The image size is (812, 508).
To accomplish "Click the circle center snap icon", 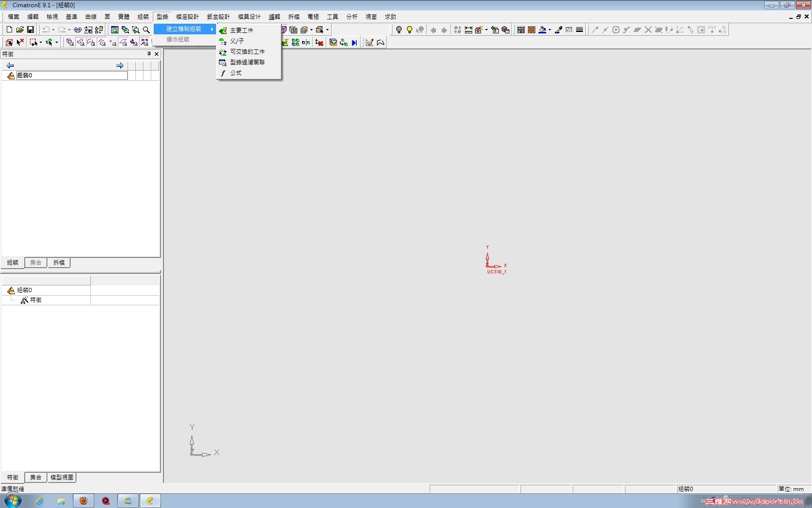I will click(x=616, y=30).
